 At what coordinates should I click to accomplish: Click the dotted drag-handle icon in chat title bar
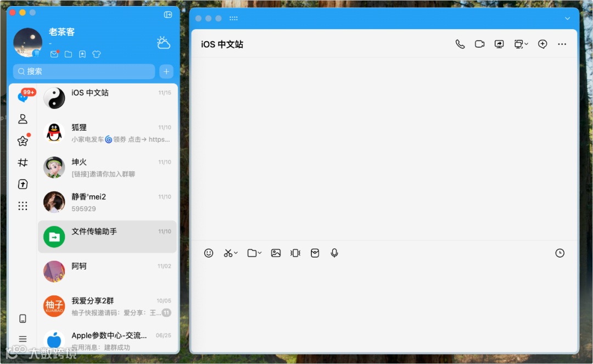[233, 18]
